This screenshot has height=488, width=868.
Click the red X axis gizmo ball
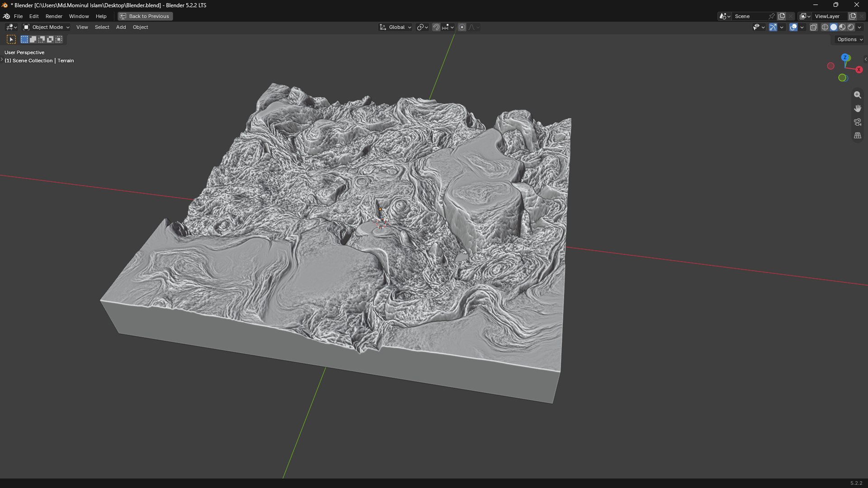859,70
